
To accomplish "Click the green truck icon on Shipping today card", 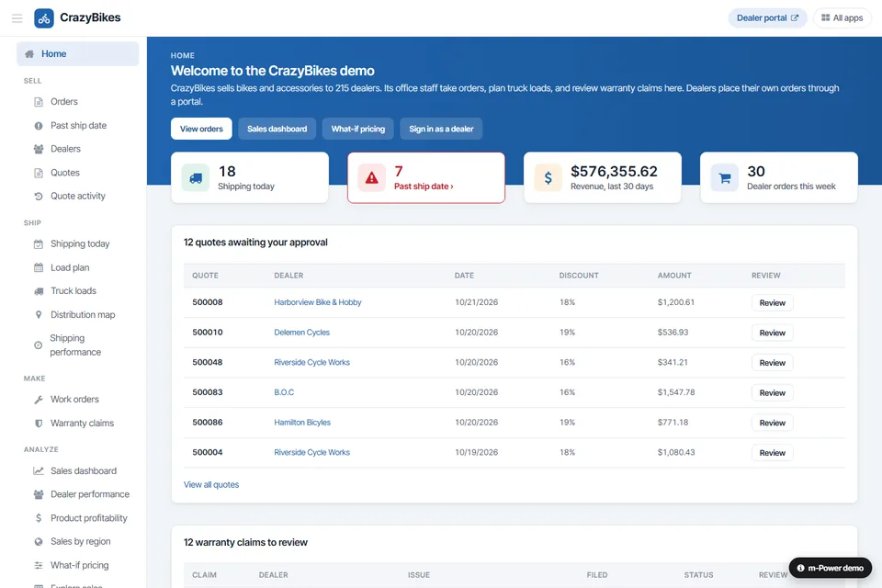I will [x=196, y=178].
